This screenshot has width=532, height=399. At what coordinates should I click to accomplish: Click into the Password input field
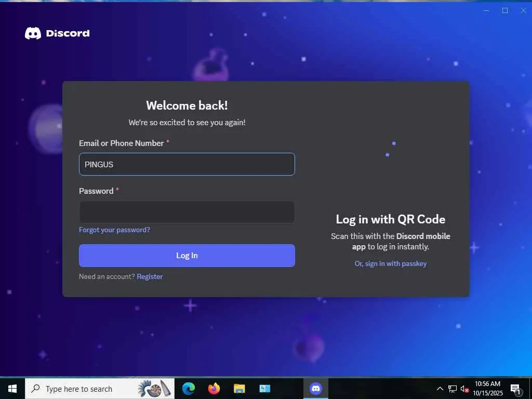pyautogui.click(x=187, y=212)
